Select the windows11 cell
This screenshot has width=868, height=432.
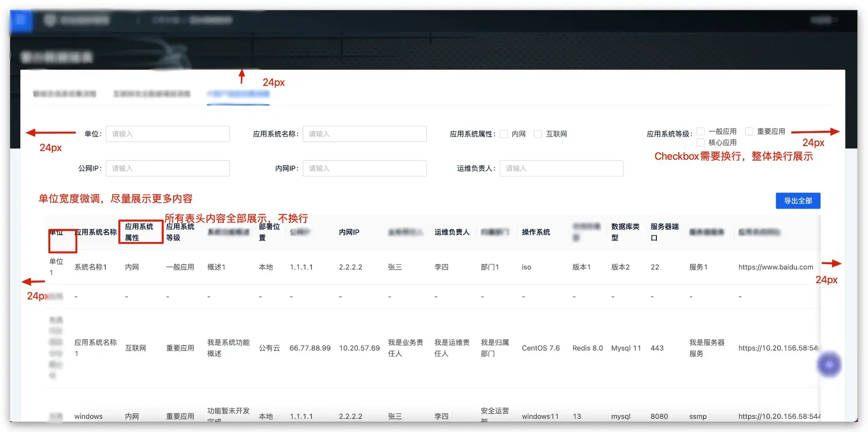(x=540, y=416)
